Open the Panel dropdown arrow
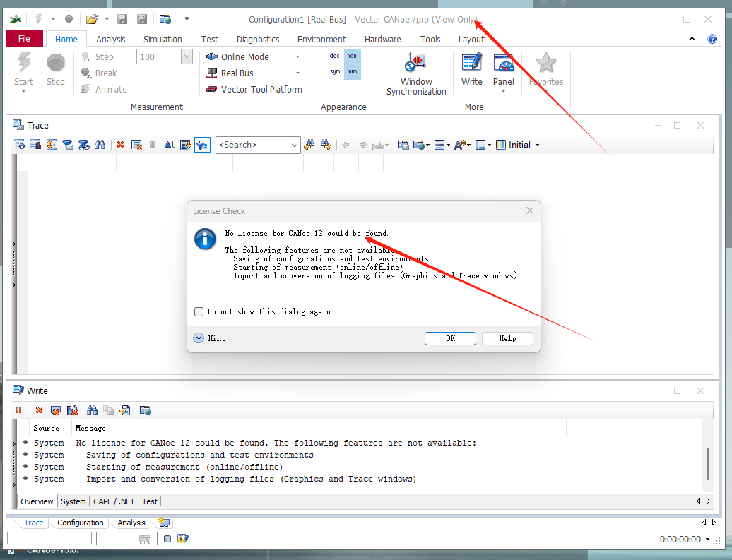Viewport: 732px width, 560px height. pos(503,92)
